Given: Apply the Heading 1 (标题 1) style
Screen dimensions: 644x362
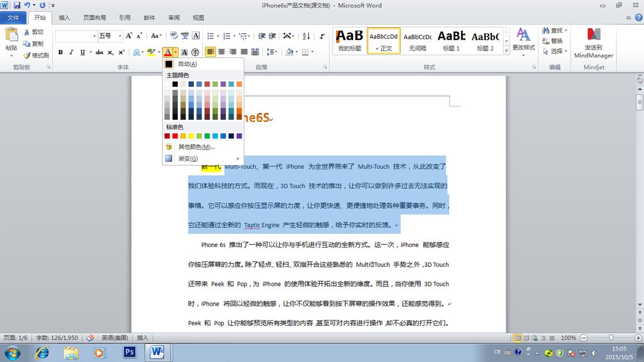Looking at the screenshot, I should [451, 40].
